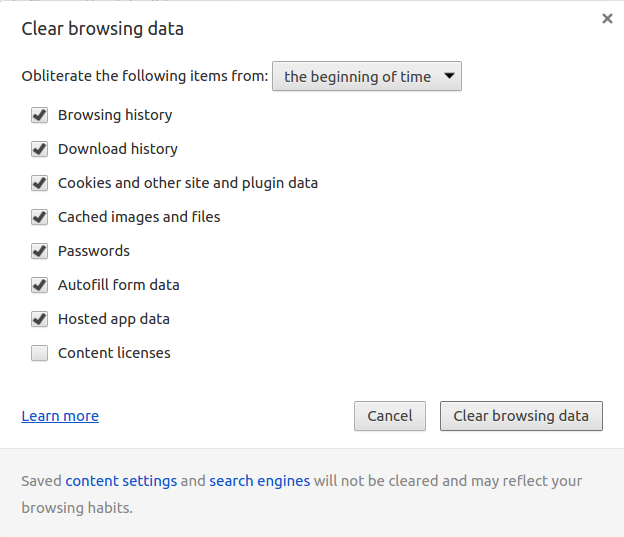Click the Cancel button
The height and width of the screenshot is (537, 624).
tap(390, 416)
